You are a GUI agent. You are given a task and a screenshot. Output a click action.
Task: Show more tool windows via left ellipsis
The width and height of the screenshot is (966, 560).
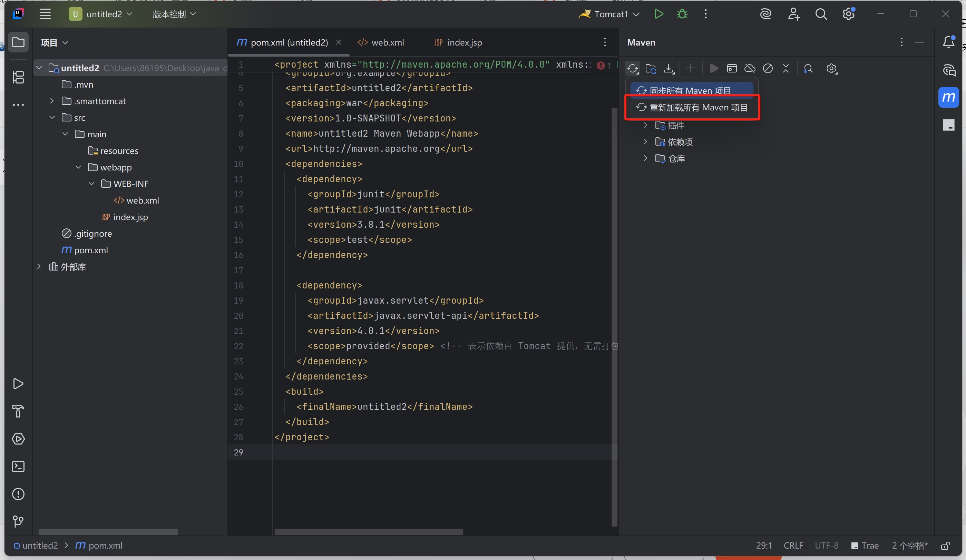pos(18,105)
